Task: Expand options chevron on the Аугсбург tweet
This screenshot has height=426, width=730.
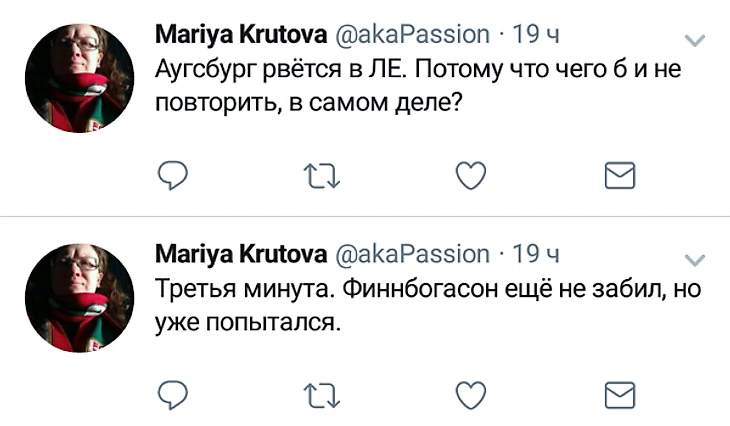Action: pyautogui.click(x=692, y=39)
